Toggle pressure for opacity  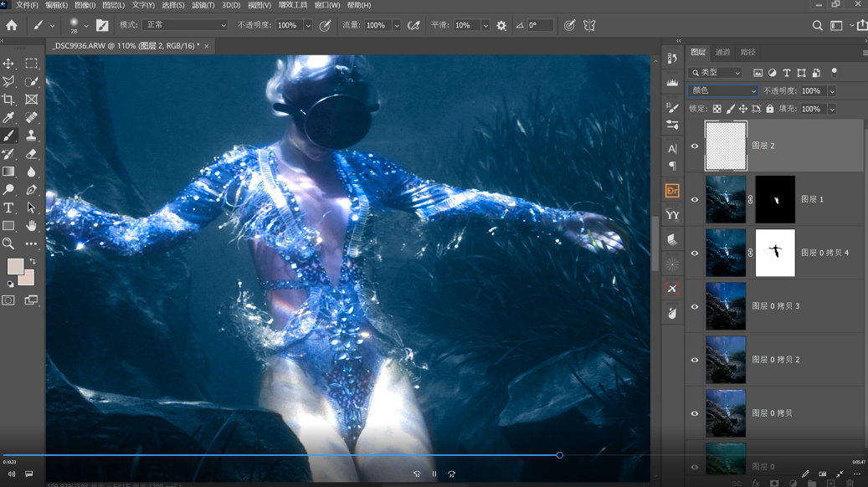[325, 25]
